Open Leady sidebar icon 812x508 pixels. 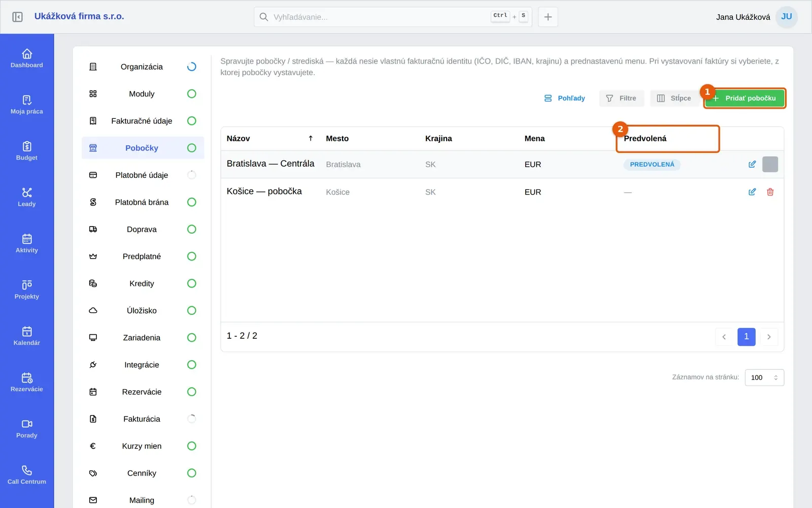click(27, 197)
